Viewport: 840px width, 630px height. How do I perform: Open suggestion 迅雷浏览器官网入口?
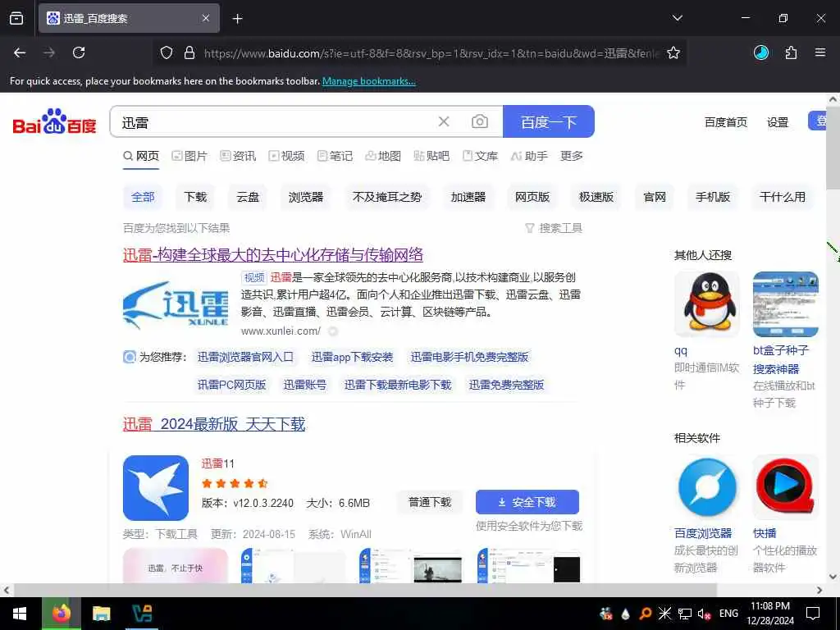click(x=245, y=357)
